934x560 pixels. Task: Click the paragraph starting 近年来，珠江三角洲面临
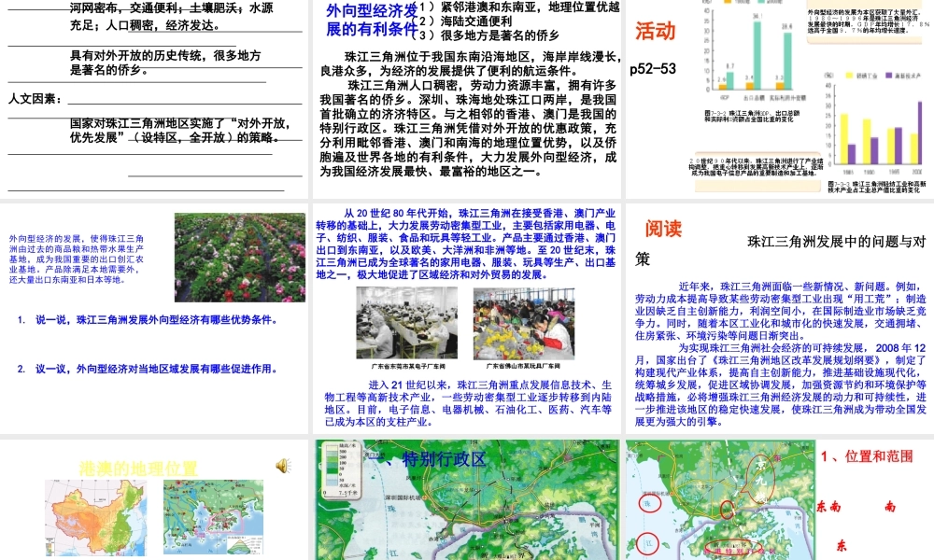780,311
